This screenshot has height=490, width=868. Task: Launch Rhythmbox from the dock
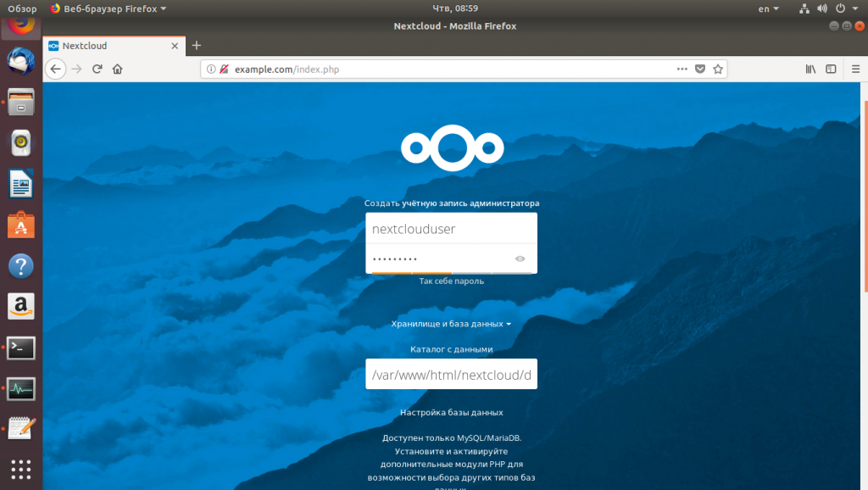click(x=21, y=143)
